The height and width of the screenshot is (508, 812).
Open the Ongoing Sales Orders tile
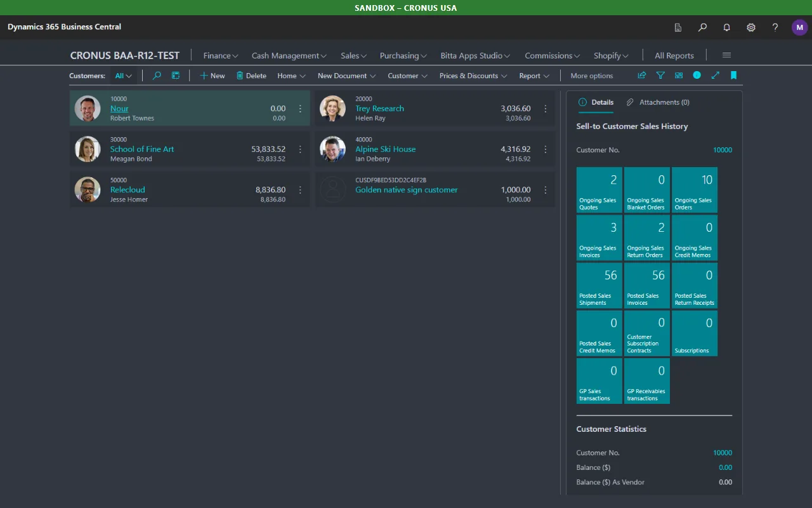click(x=695, y=190)
